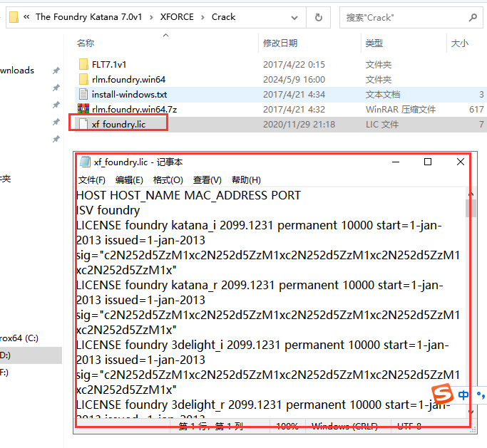Open the 格式(O) menu in Notepad
The image size is (487, 448).
[x=168, y=180]
